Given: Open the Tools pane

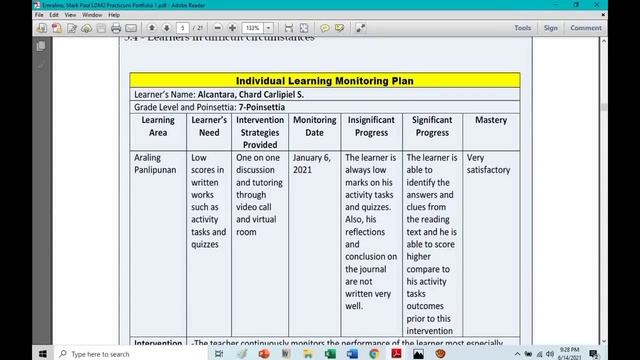Looking at the screenshot, I should coord(522,28).
